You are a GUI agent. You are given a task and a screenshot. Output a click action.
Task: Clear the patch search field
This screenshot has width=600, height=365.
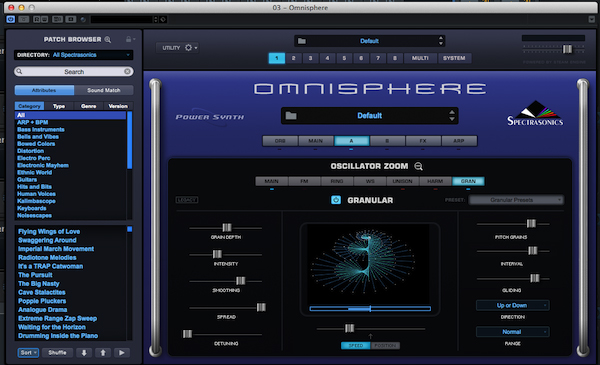(x=127, y=72)
